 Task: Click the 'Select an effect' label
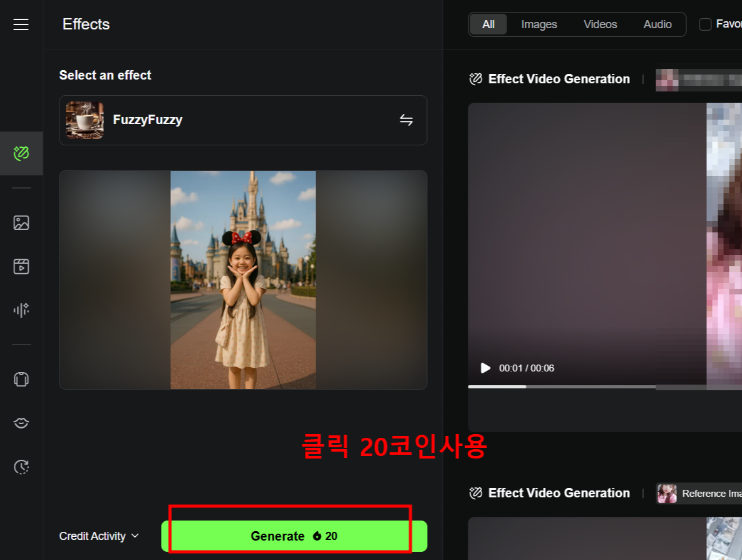tap(105, 75)
